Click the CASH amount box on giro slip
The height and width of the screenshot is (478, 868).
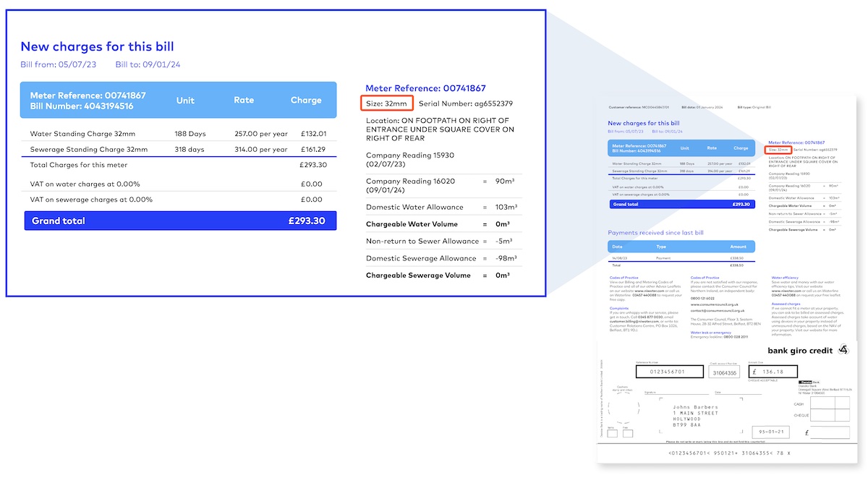[x=830, y=403]
